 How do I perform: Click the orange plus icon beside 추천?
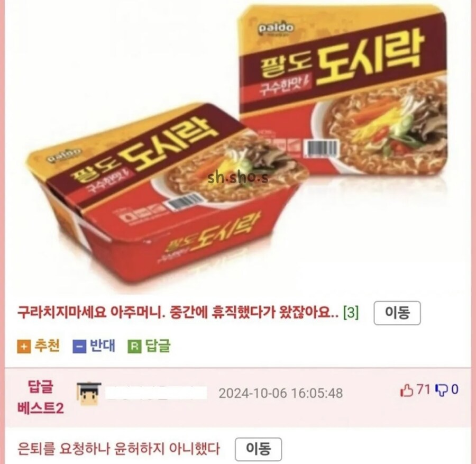point(24,347)
